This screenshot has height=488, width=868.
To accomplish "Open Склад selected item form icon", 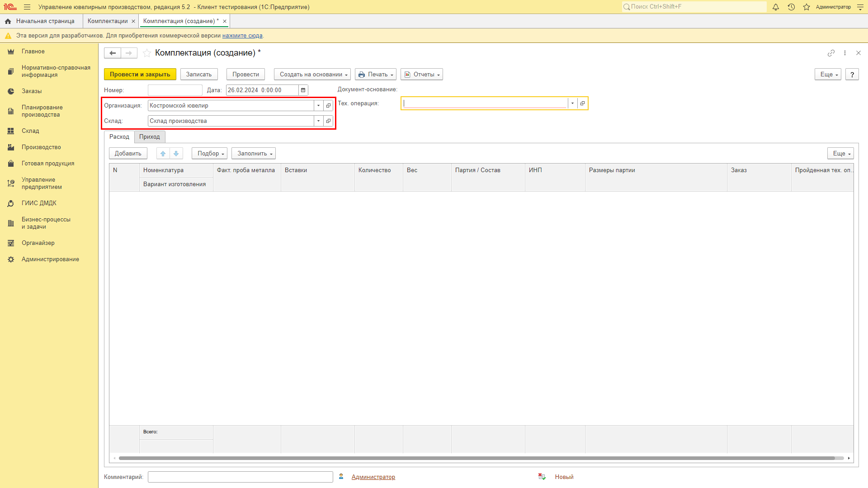I will [329, 121].
